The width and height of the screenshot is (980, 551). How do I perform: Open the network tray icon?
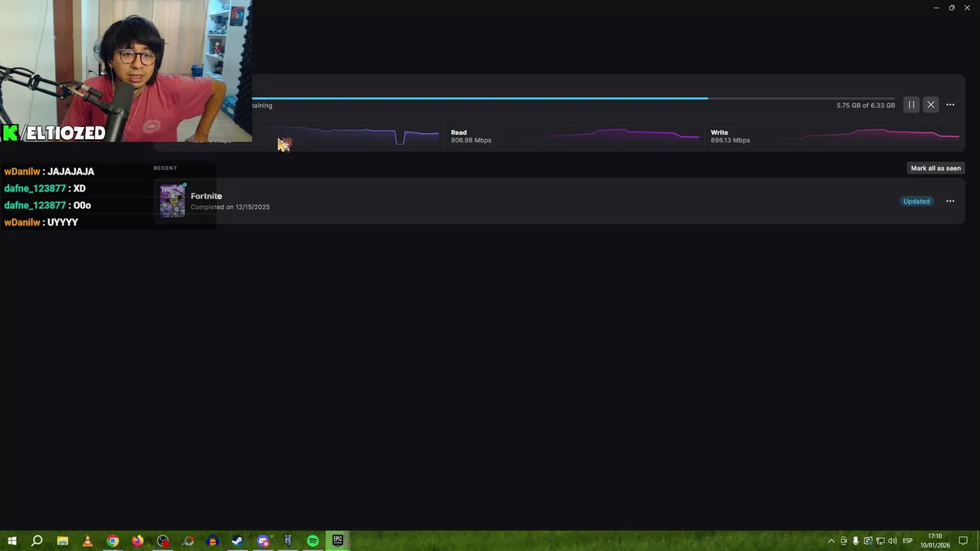point(880,541)
